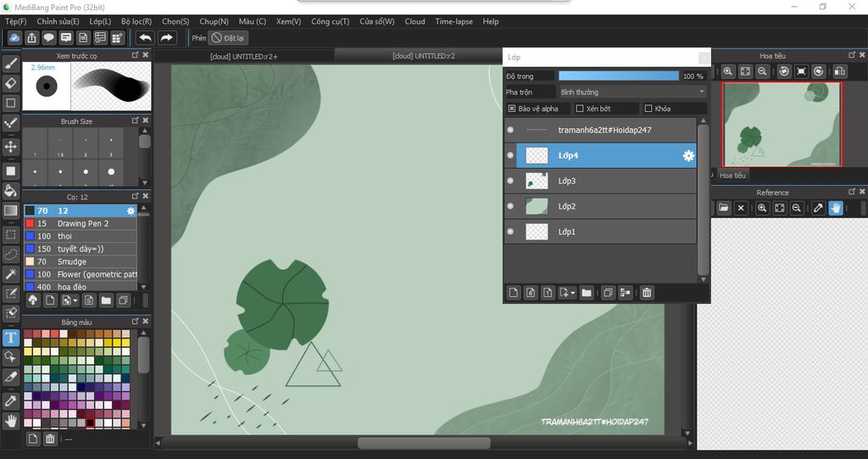868x459 pixels.
Task: Click the Độ trong opacity slider
Action: click(x=618, y=76)
